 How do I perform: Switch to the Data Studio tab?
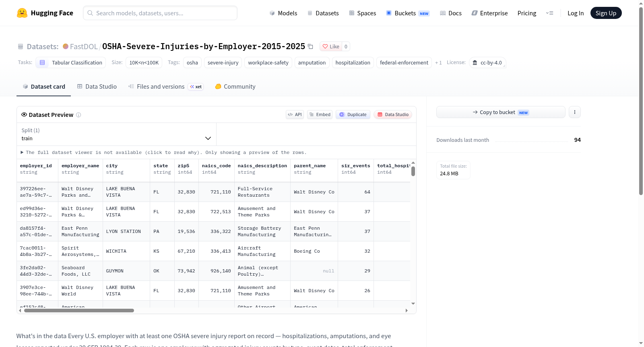click(97, 86)
